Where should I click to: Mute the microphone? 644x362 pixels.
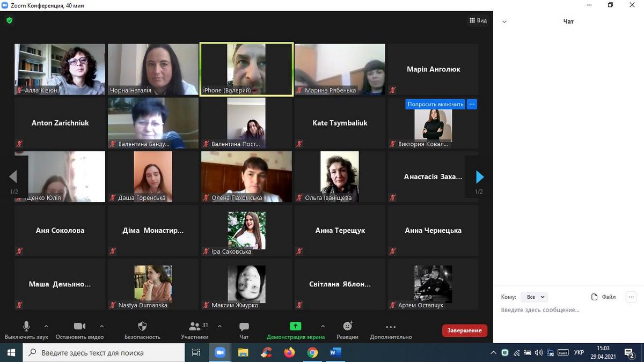pyautogui.click(x=26, y=327)
